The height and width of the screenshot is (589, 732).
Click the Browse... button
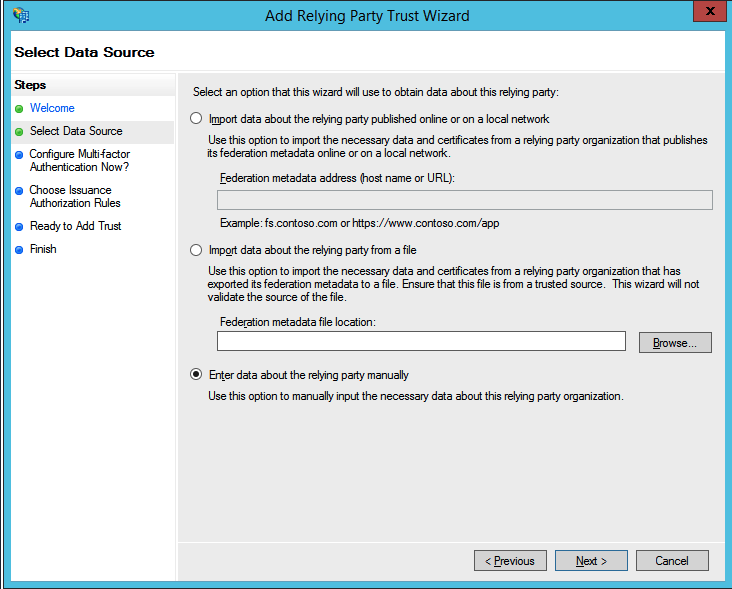675,343
